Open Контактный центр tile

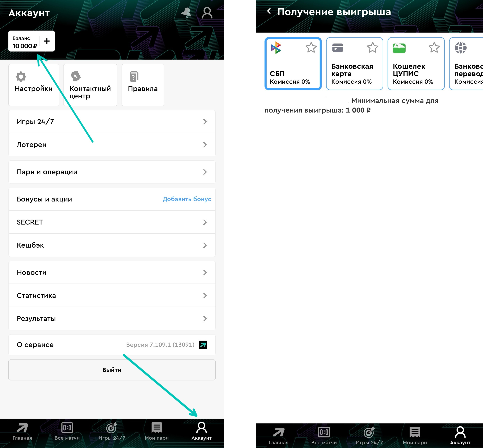(90, 85)
